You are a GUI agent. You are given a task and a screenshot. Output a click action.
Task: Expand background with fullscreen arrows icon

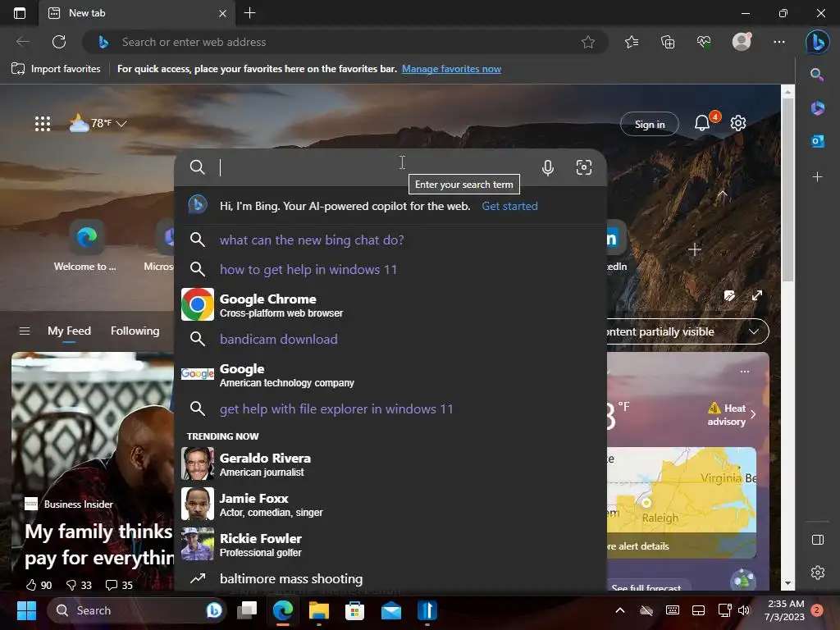pos(757,295)
